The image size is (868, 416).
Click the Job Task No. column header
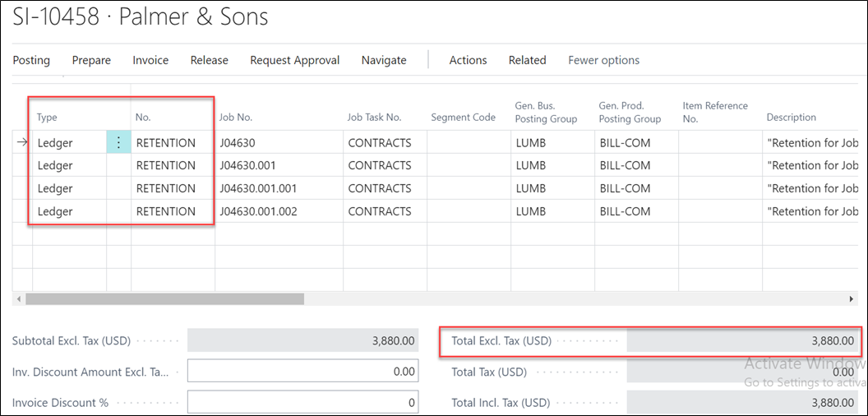pyautogui.click(x=375, y=118)
